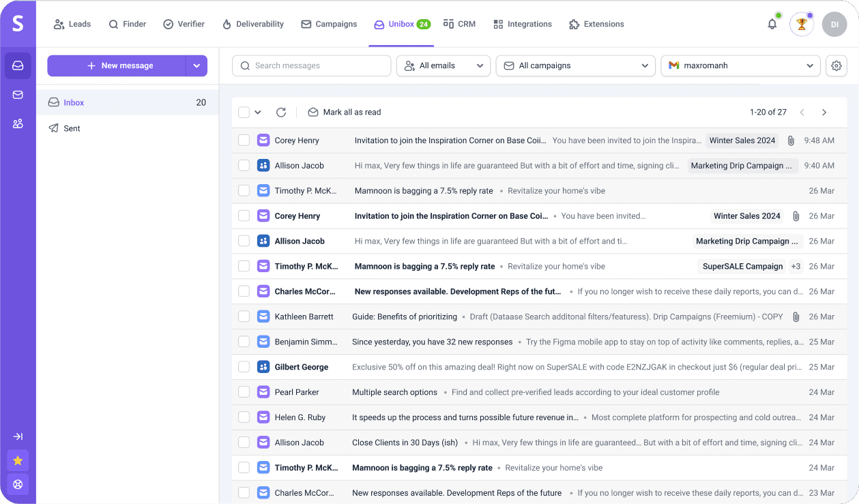Click the notifications bell icon
The width and height of the screenshot is (859, 504).
click(772, 24)
